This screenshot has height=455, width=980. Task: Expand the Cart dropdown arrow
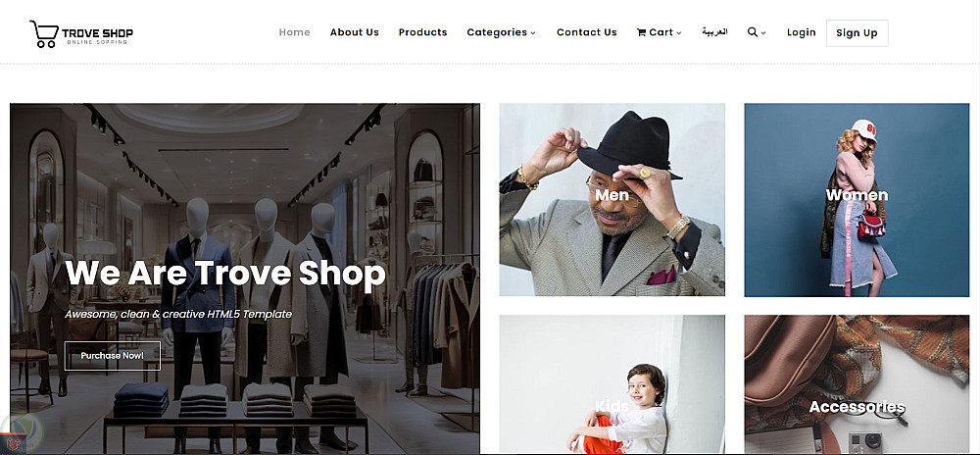coord(679,33)
